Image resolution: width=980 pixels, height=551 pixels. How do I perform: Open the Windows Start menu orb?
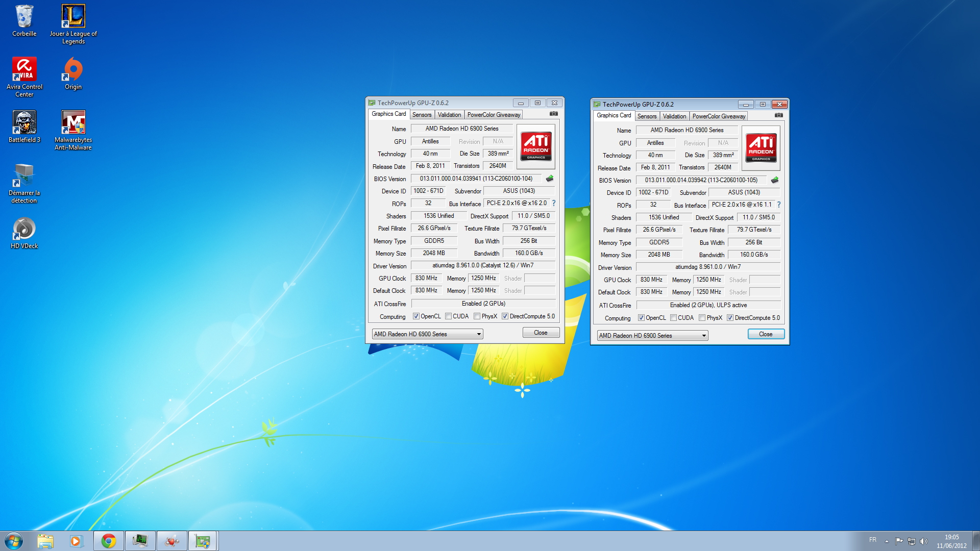(14, 541)
